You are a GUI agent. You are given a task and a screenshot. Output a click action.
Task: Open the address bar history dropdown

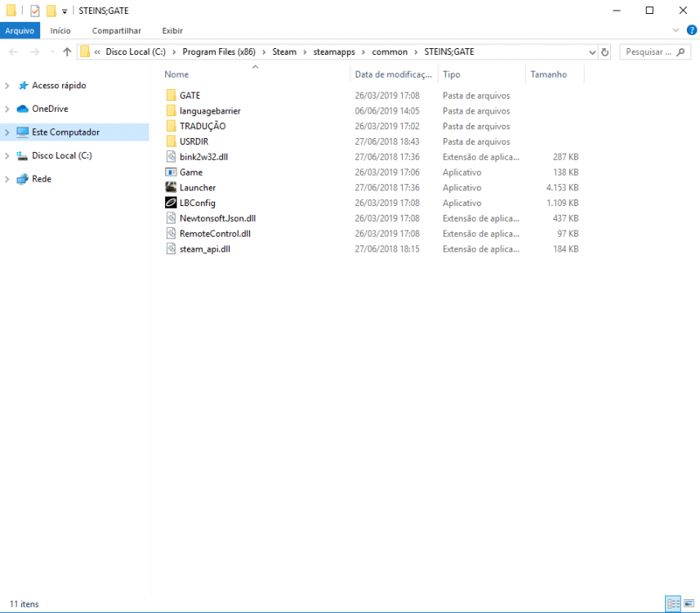(592, 52)
